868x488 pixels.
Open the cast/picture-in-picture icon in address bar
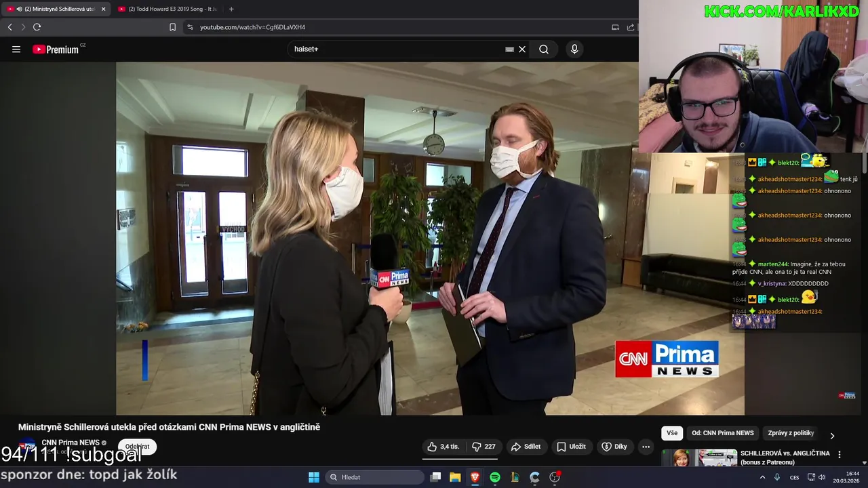pyautogui.click(x=615, y=27)
